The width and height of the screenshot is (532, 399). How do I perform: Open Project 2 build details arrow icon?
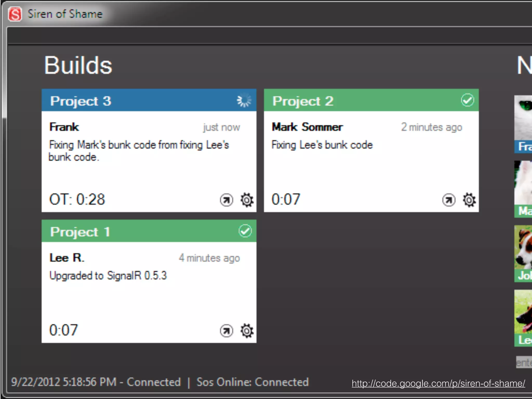(449, 200)
